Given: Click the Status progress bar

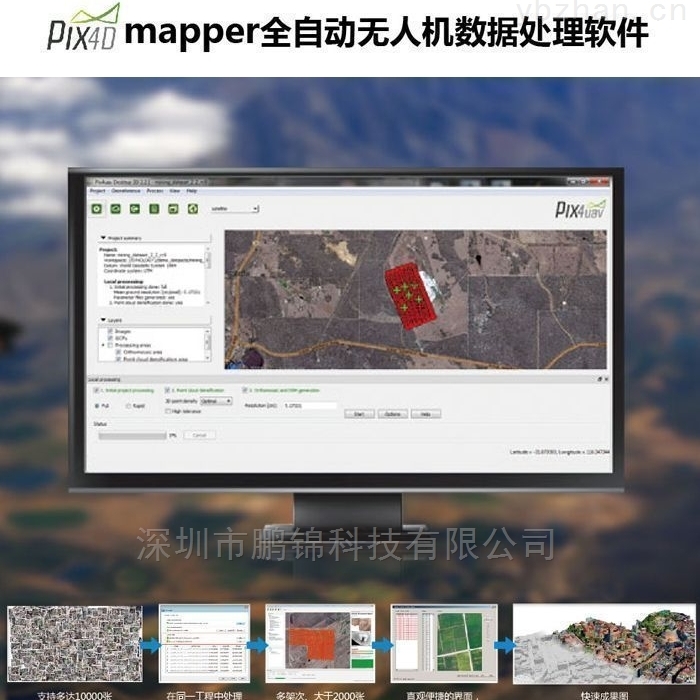Looking at the screenshot, I should (132, 435).
